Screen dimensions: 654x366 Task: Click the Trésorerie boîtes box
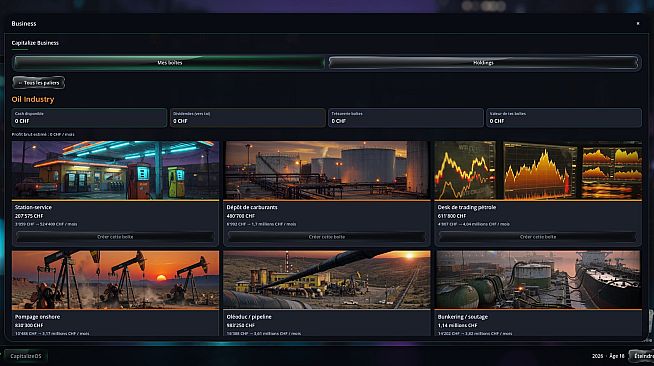[x=406, y=118]
